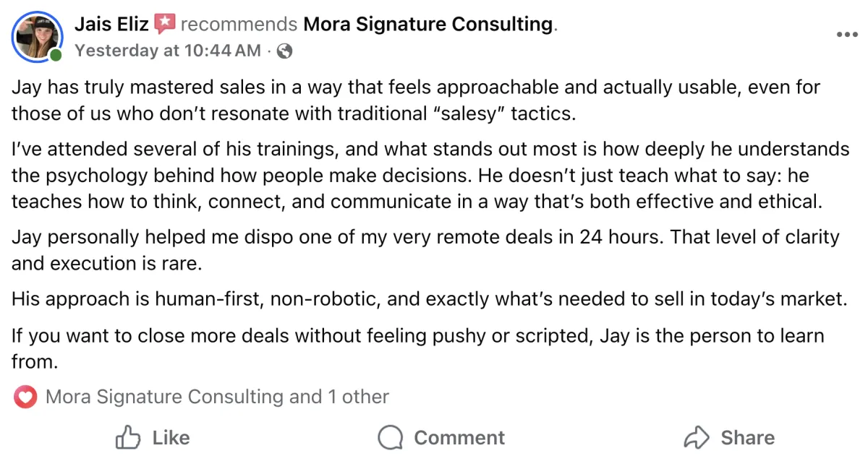This screenshot has height=469, width=868.
Task: Click the paragraph starting "Jay has truly mastered sales"
Action: 416,100
